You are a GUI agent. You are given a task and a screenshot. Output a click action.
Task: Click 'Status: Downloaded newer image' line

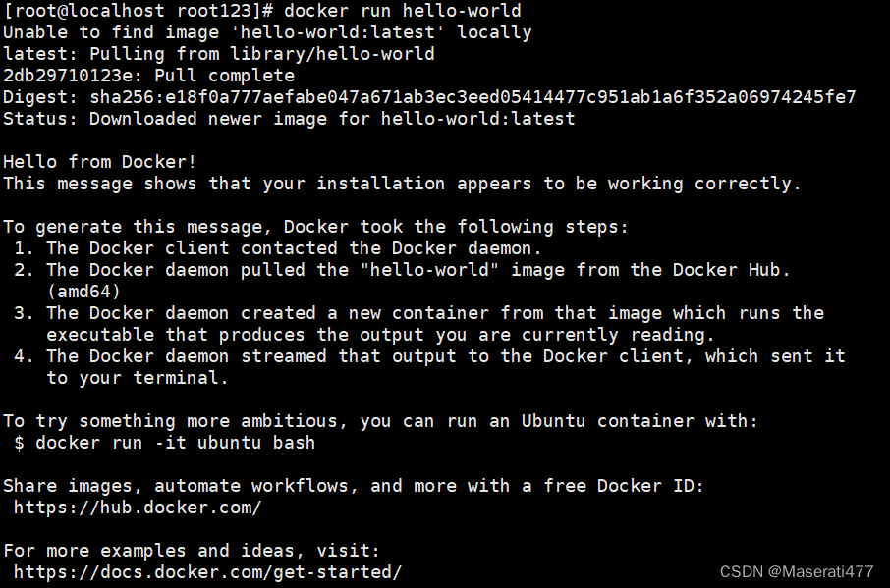pos(289,119)
